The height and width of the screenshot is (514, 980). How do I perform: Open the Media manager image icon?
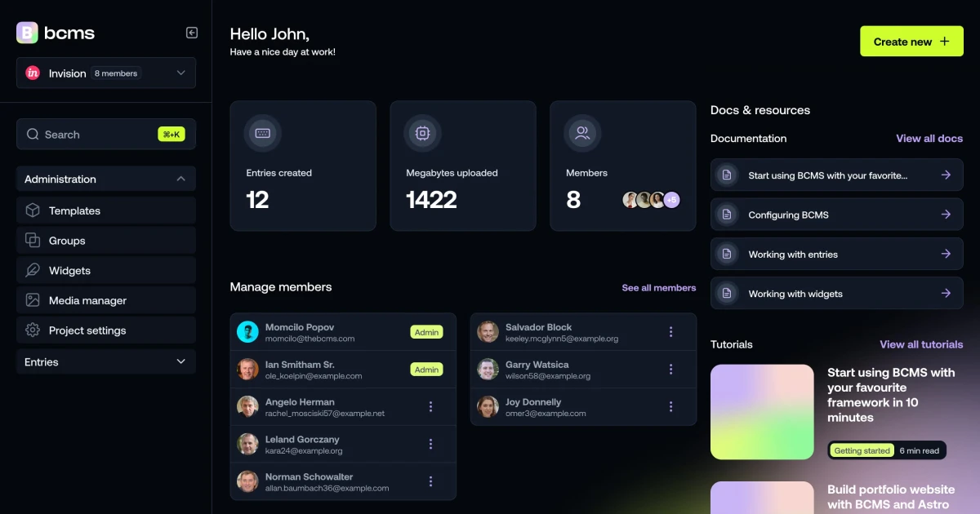coord(33,300)
